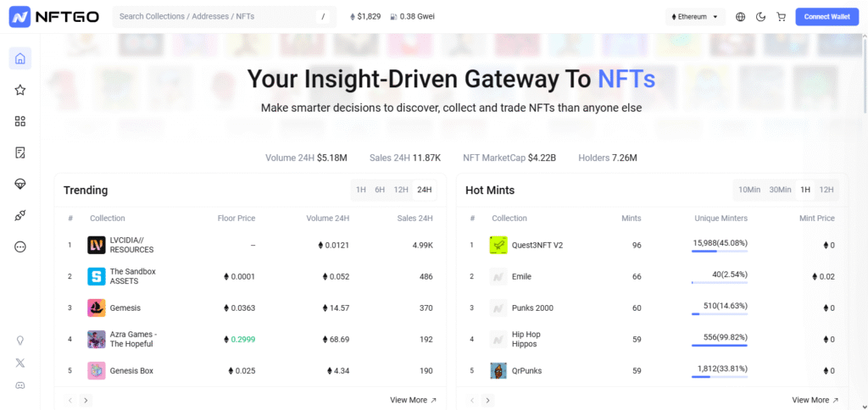Click the LVCIDIA// RESOURCES collection logo

coord(97,245)
